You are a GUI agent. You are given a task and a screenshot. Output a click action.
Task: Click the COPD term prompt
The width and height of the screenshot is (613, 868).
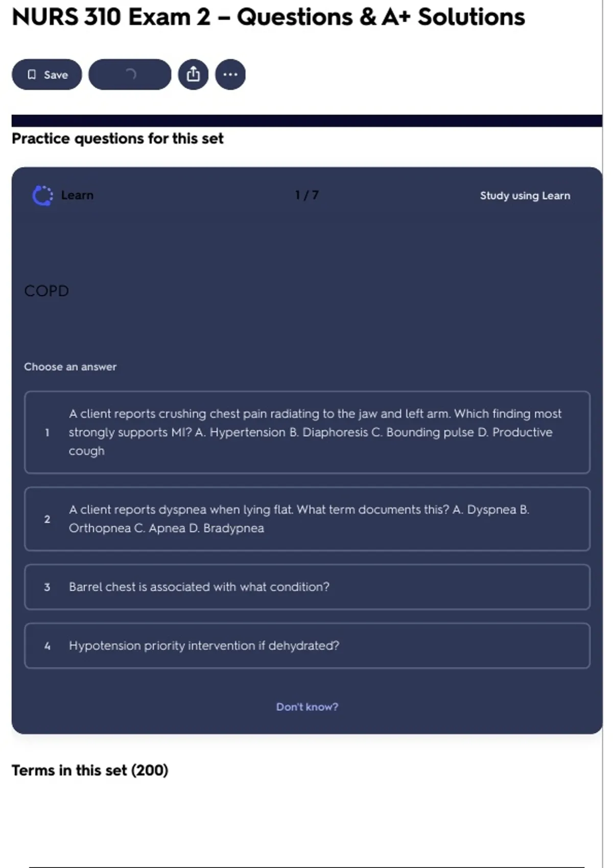pos(46,291)
